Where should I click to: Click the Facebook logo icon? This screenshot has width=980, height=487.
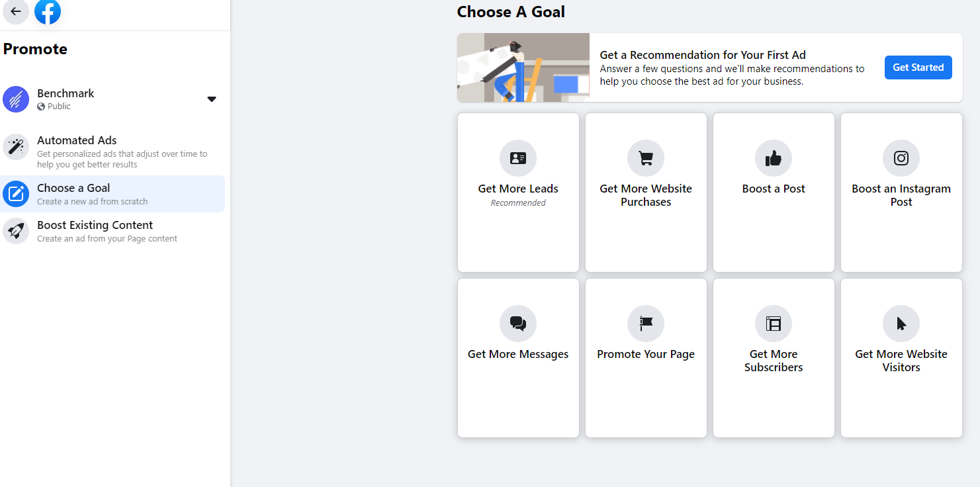[48, 11]
